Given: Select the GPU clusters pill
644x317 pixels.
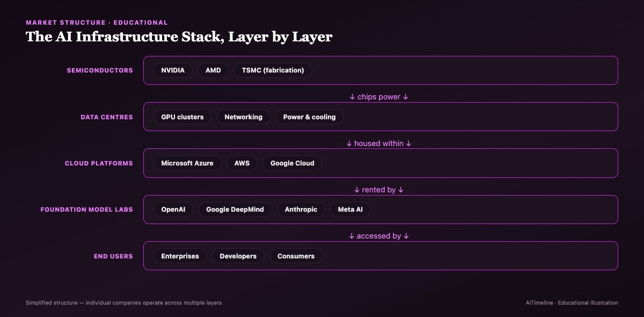Looking at the screenshot, I should point(182,117).
